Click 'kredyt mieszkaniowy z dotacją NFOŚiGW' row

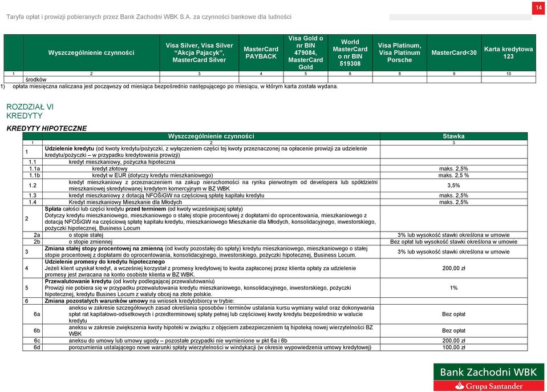[167, 196]
